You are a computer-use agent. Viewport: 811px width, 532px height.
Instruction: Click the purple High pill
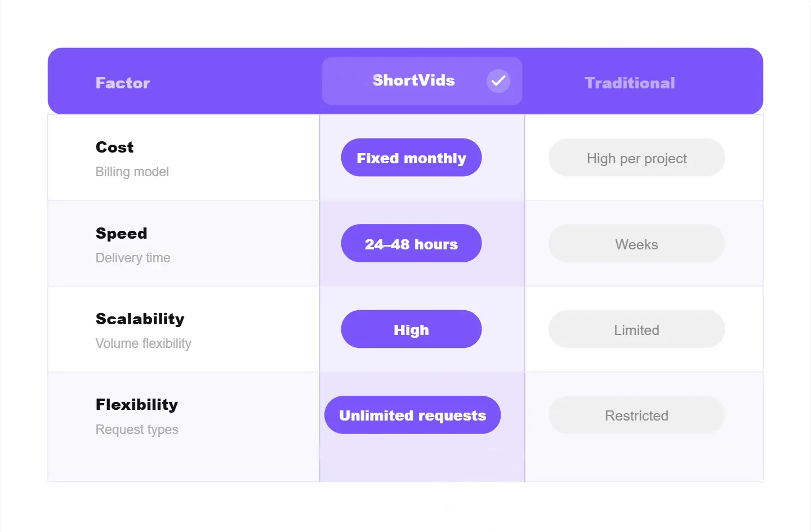coord(411,329)
